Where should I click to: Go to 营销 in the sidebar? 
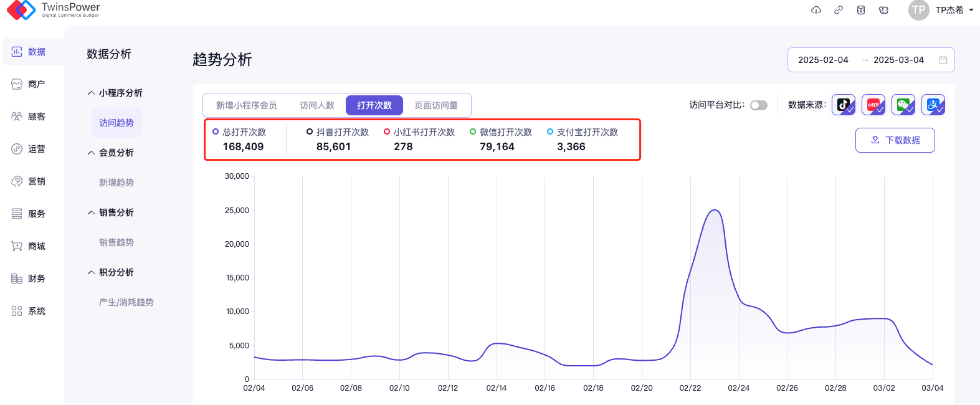(x=29, y=181)
